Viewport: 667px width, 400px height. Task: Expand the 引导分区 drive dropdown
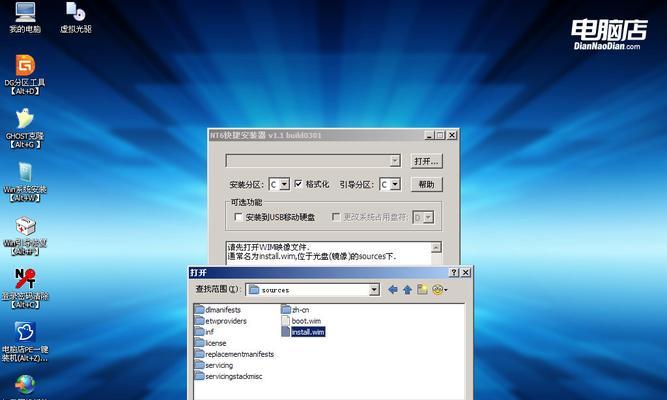396,184
